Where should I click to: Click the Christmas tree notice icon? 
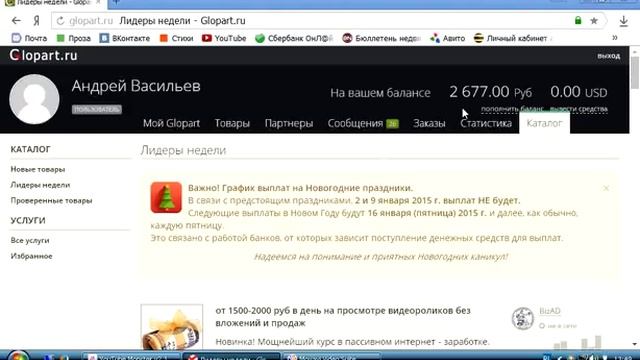tap(166, 198)
